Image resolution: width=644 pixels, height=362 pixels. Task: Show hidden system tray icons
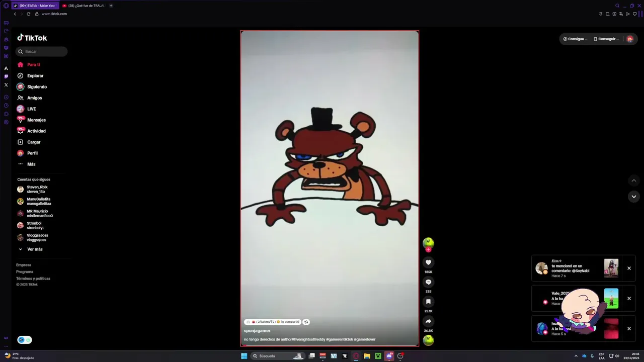[x=576, y=356]
